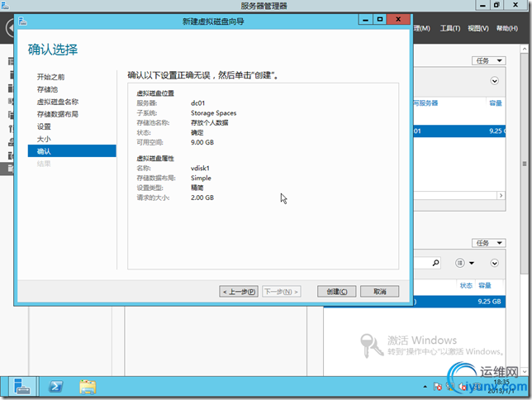532x400 pixels.
Task: Collapse the lower panel with chevron circle
Action: tap(494, 263)
